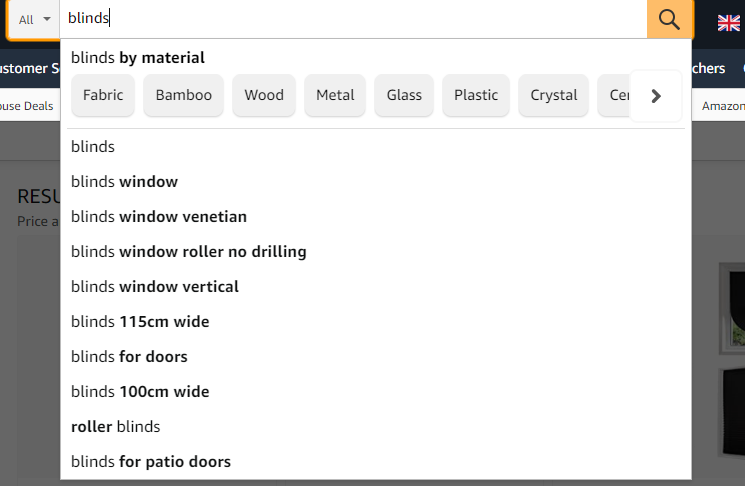Select the plain "blinds" suggestion
The width and height of the screenshot is (745, 486).
pos(376,147)
